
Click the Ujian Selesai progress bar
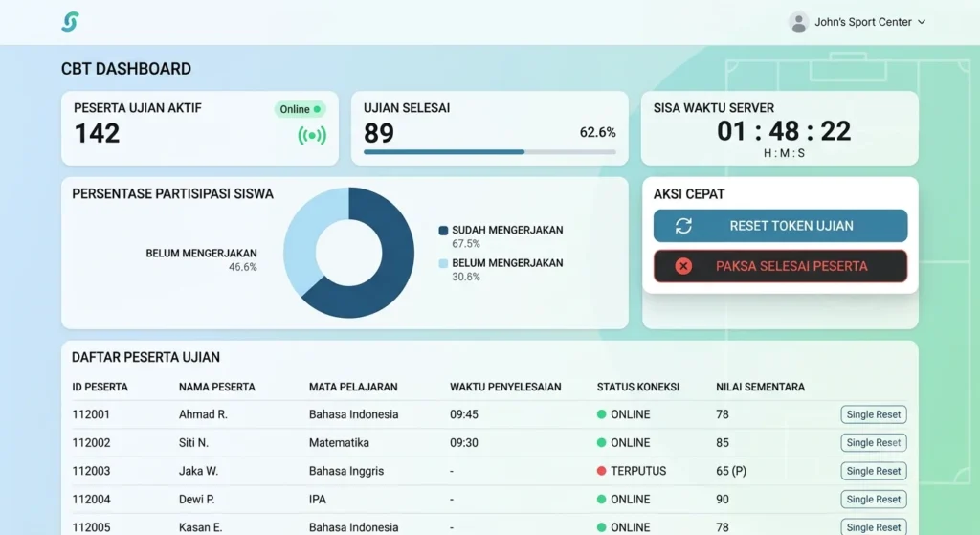[489, 152]
